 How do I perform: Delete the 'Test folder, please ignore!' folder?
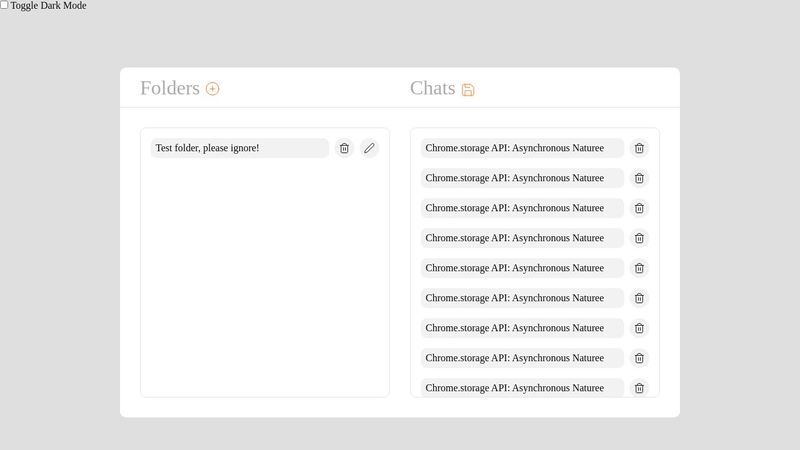click(x=344, y=148)
